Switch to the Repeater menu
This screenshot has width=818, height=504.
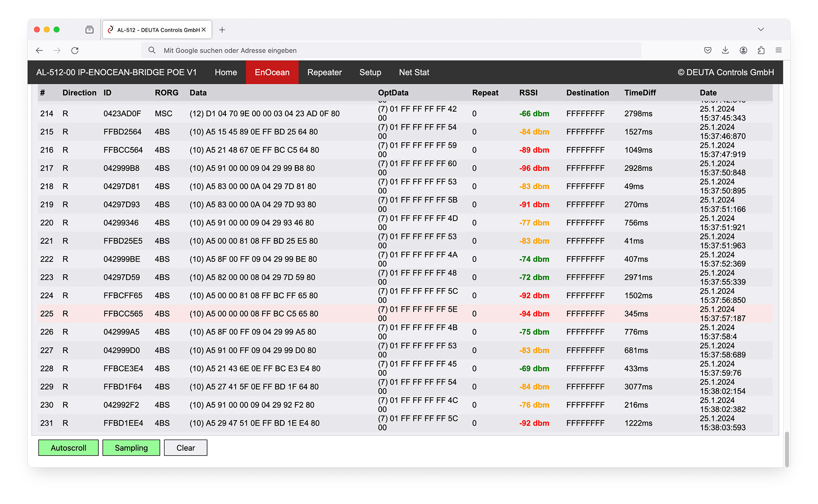click(x=324, y=72)
